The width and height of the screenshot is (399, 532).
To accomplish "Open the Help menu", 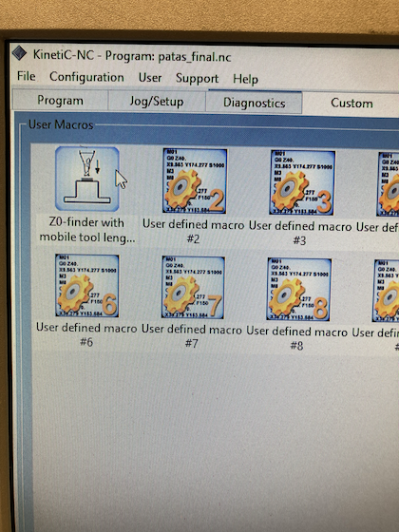I will (245, 80).
